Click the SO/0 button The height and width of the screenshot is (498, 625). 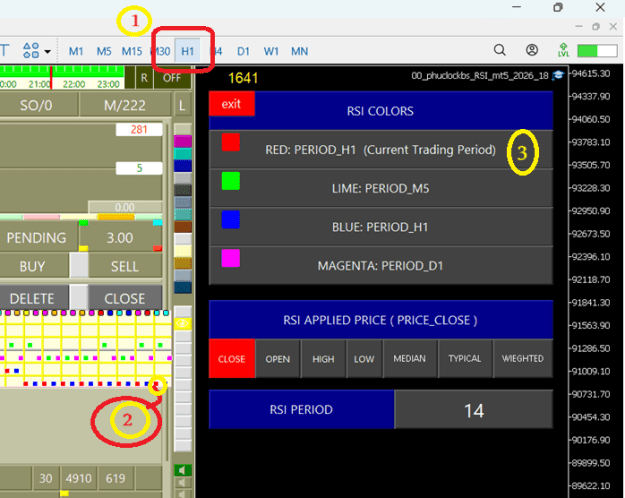[x=37, y=106]
